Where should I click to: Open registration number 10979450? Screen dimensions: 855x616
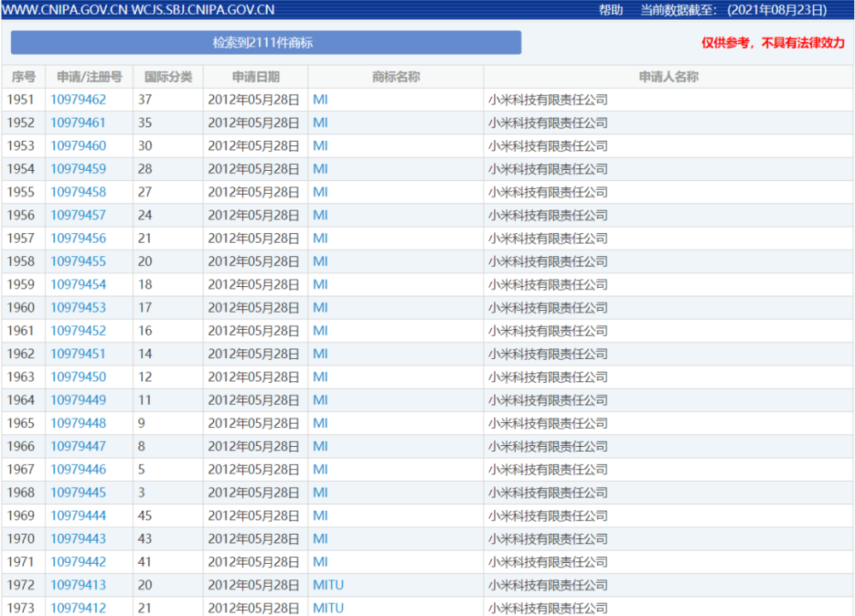(78, 377)
